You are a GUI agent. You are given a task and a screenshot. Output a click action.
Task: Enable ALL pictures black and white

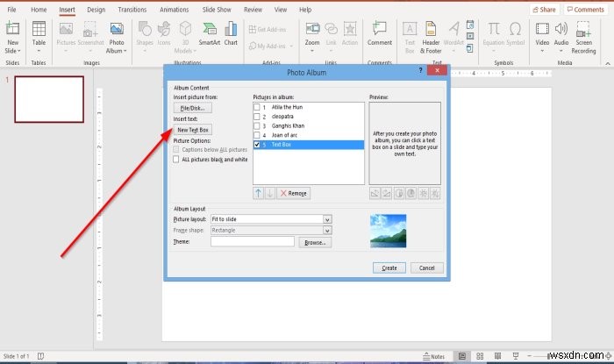[175, 160]
